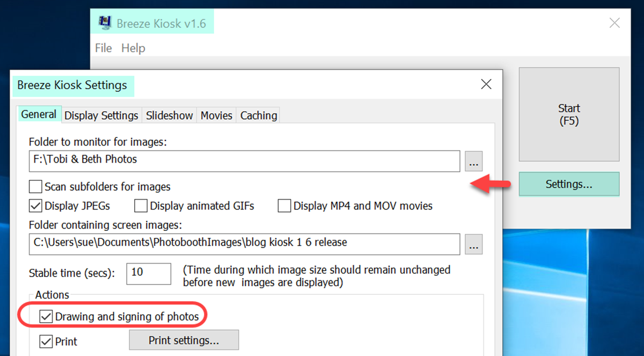
Task: Click the Breeze Kiosk app icon in title bar
Action: pos(105,23)
